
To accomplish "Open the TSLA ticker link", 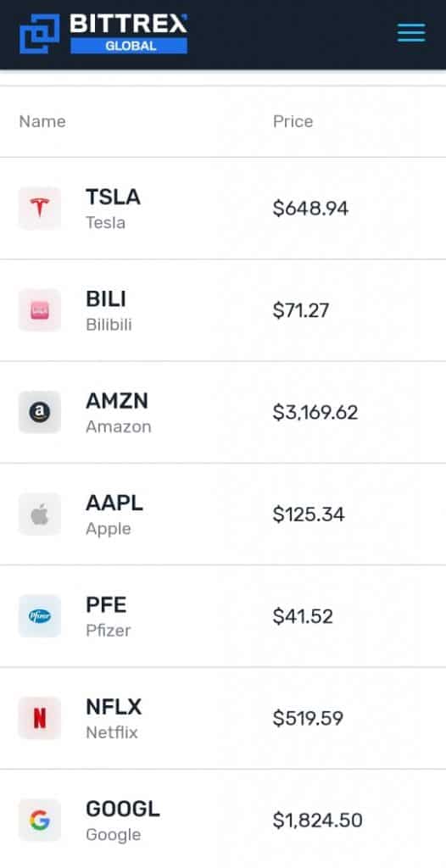I will click(x=113, y=197).
